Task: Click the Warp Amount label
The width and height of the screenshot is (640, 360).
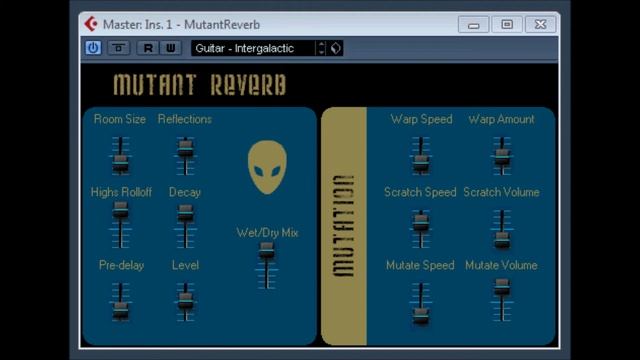Action: [501, 119]
